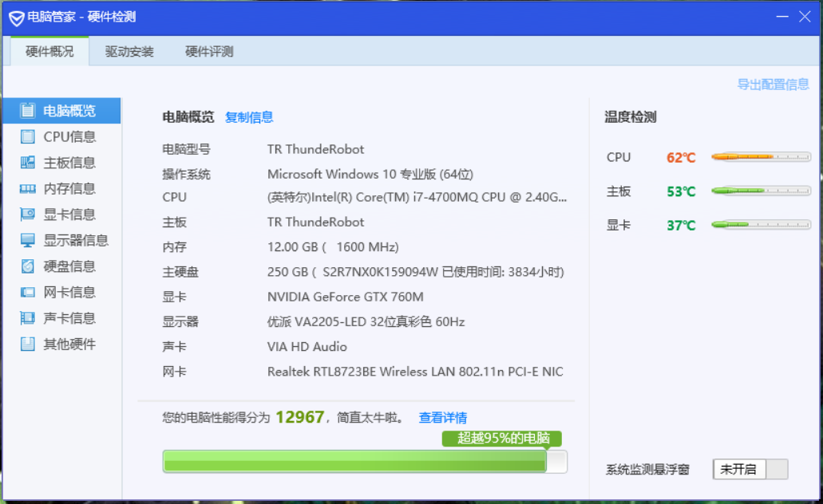The image size is (823, 504).
Task: Select 显卡信息 label in sidebar
Action: (x=69, y=215)
